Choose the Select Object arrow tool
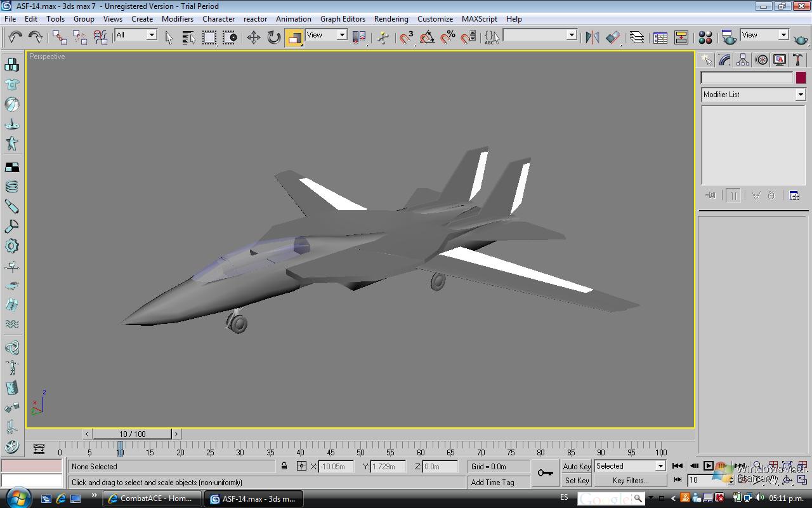Viewport: 812px width, 508px height. 169,37
